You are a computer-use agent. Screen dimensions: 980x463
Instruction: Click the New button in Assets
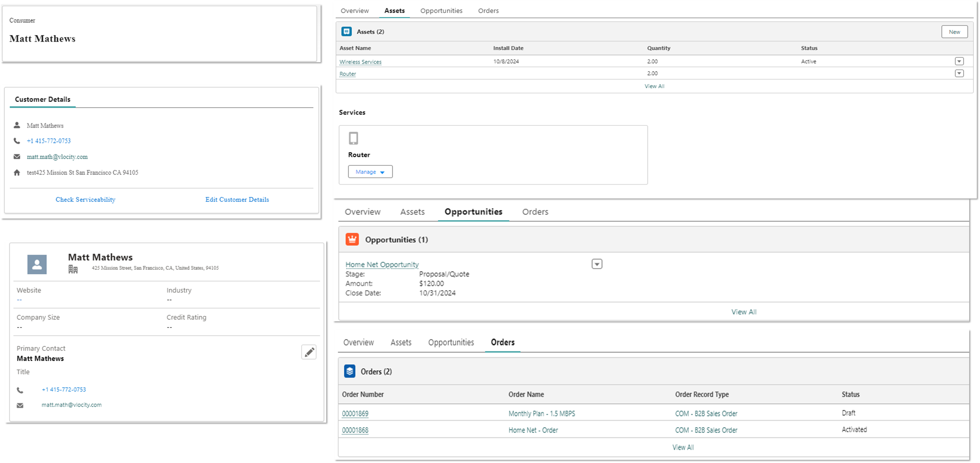tap(954, 32)
